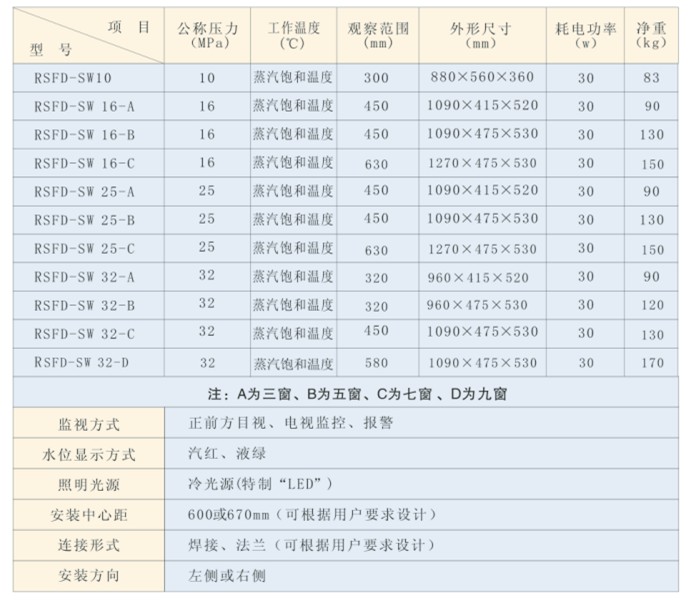Select the 净重 (kg) column header
This screenshot has height=601, width=695.
[x=652, y=35]
